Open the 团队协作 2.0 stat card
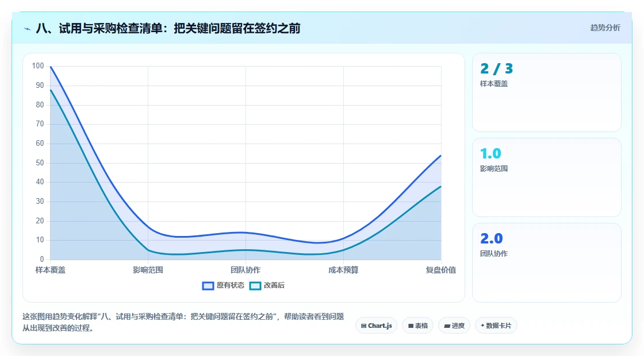 pos(547,262)
